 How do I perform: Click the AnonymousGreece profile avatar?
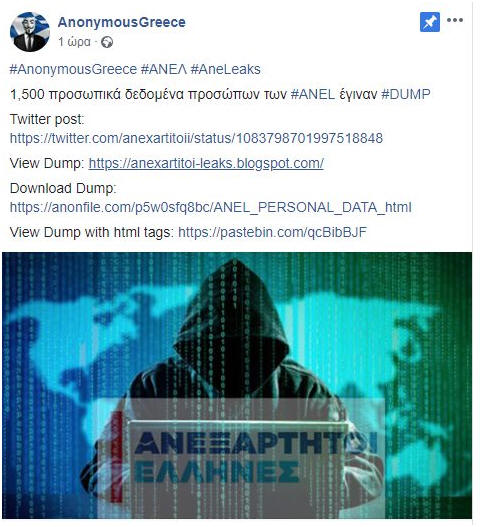(30, 32)
